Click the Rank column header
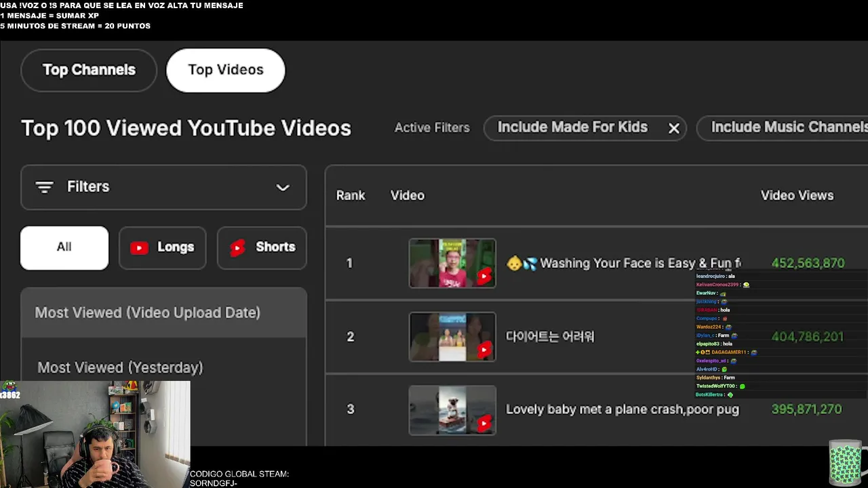 tap(351, 195)
